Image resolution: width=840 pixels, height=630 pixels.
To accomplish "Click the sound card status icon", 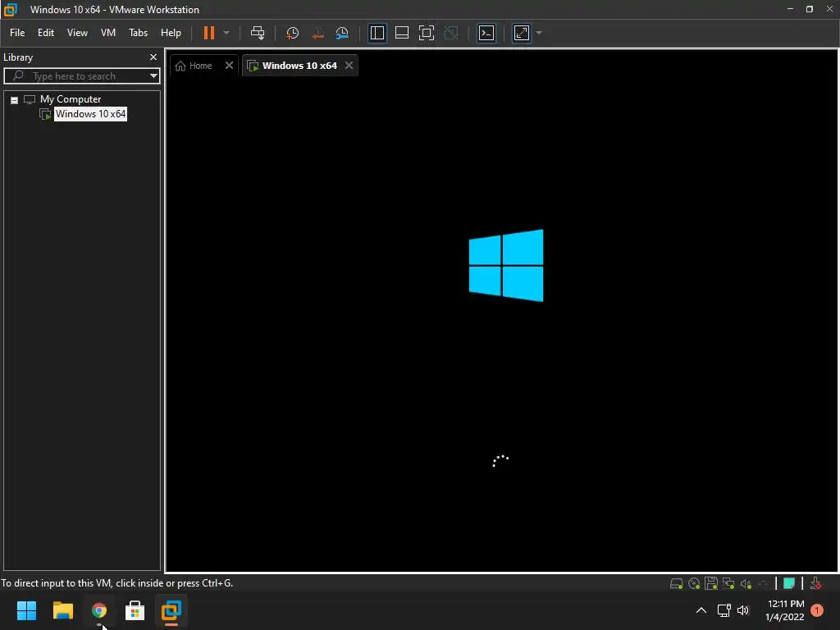I will point(746,584).
